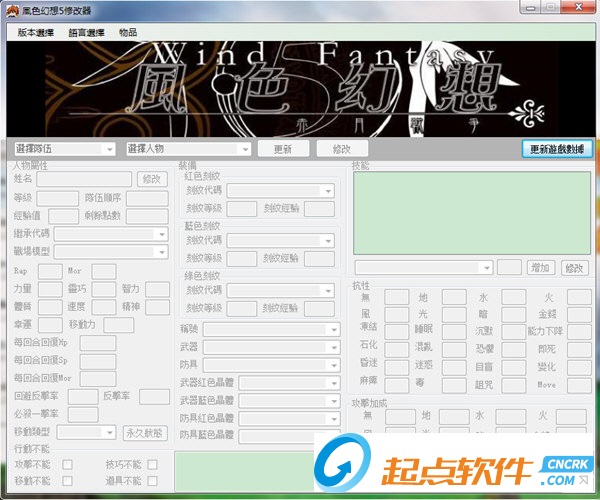Close the 風色幻想5修改器 window
This screenshot has width=600, height=500.
(579, 7)
